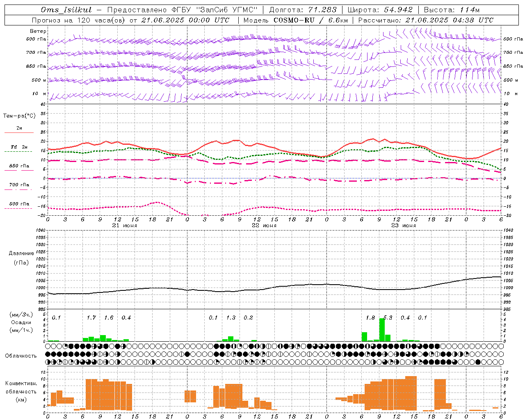Select the Долгота: 71.283 value
The height and width of the screenshot is (420, 525).
(x=303, y=10)
